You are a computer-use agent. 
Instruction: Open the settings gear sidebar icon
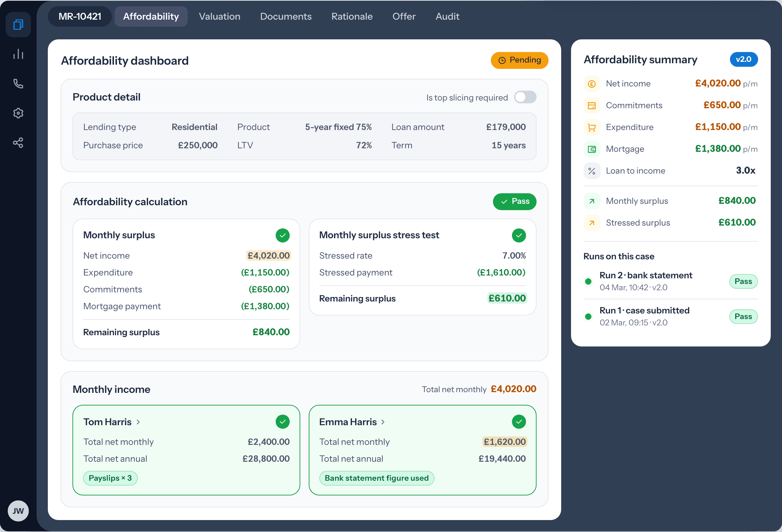click(x=18, y=113)
